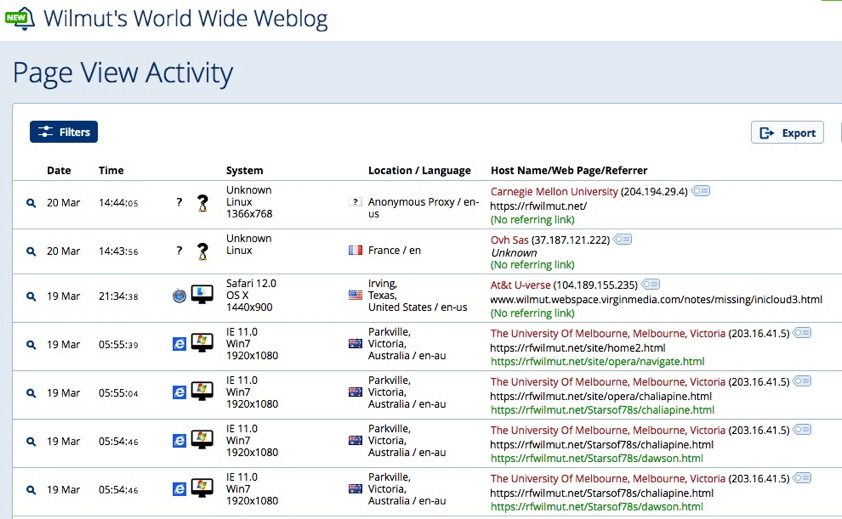
Task: Click the Host Name/Web Page/Referrer header
Action: (x=569, y=170)
